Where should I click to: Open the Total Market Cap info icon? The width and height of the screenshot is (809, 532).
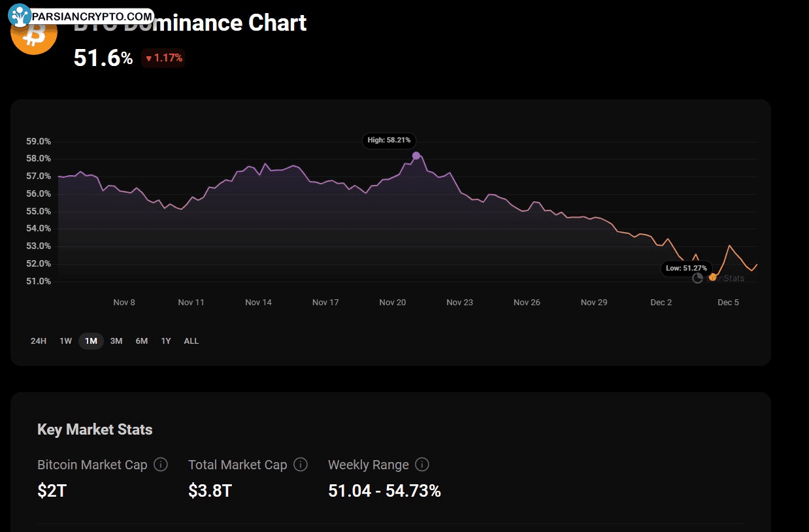pyautogui.click(x=300, y=465)
